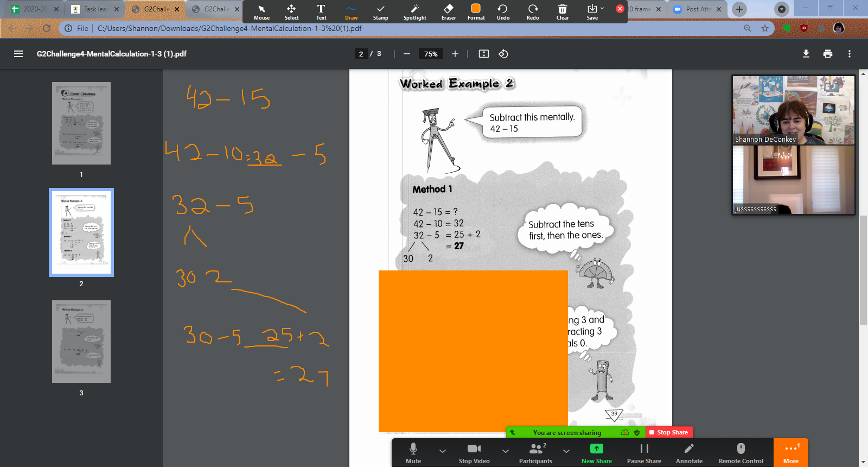The image size is (868, 467).
Task: Open page 1 thumbnail
Action: pyautogui.click(x=81, y=123)
